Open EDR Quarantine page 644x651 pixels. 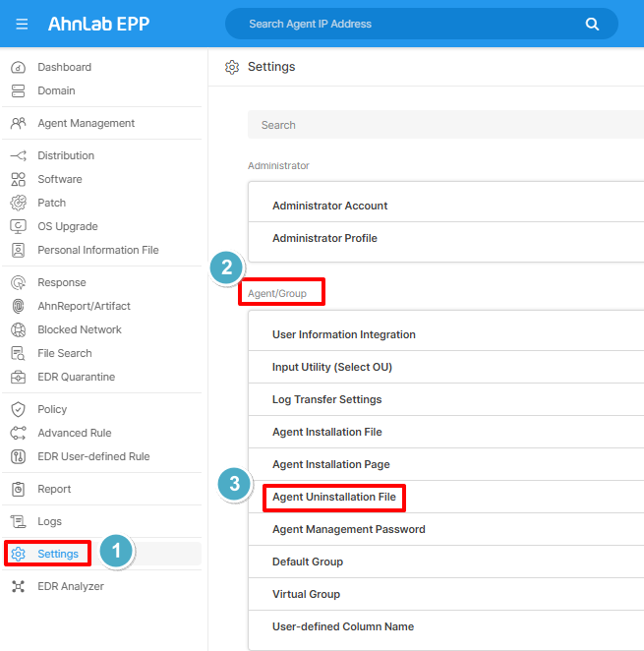tap(77, 378)
